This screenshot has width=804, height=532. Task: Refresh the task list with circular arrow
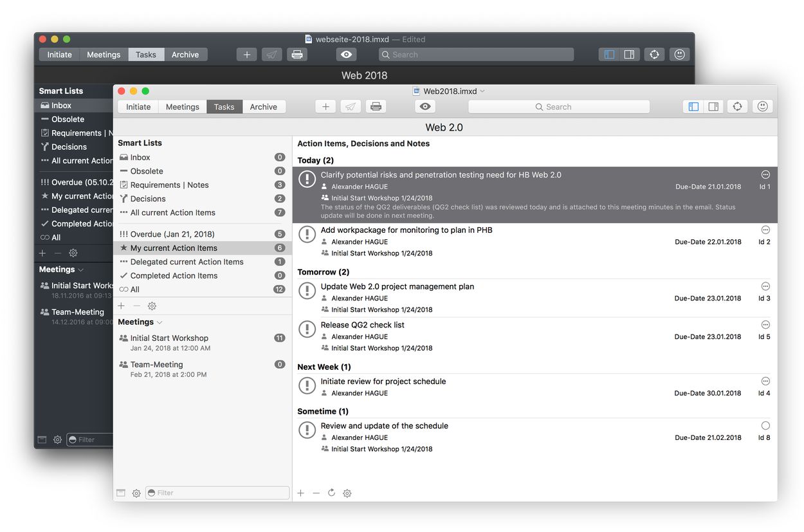[331, 493]
